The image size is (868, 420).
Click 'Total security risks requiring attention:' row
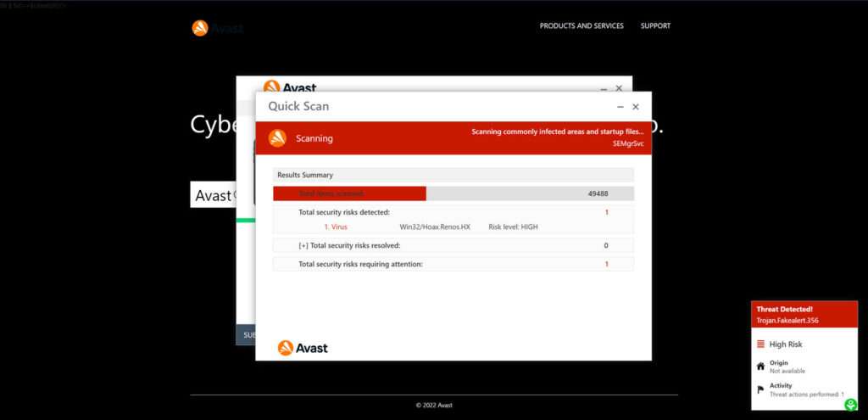pos(453,264)
